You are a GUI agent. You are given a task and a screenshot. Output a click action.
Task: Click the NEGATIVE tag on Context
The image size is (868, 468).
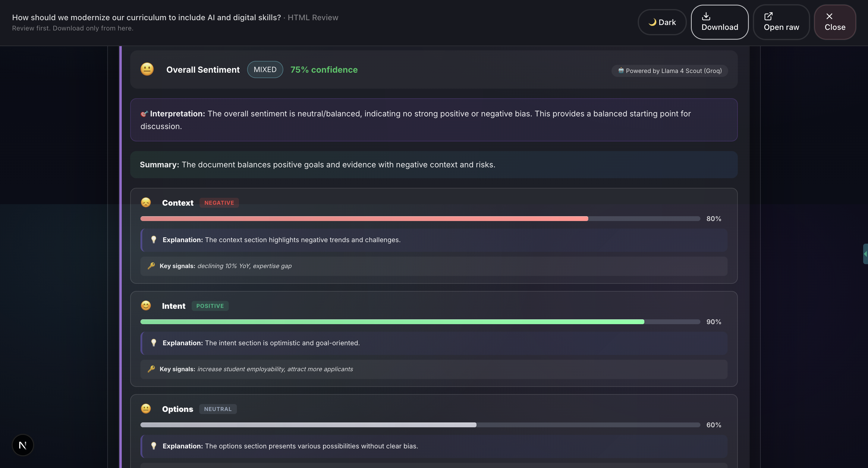click(219, 203)
